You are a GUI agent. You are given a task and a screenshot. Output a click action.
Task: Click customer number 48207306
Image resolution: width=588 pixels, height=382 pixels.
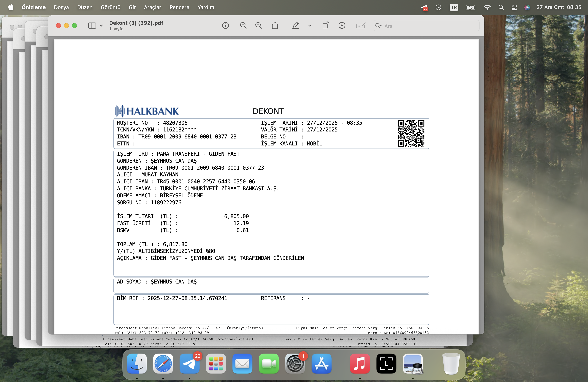175,123
